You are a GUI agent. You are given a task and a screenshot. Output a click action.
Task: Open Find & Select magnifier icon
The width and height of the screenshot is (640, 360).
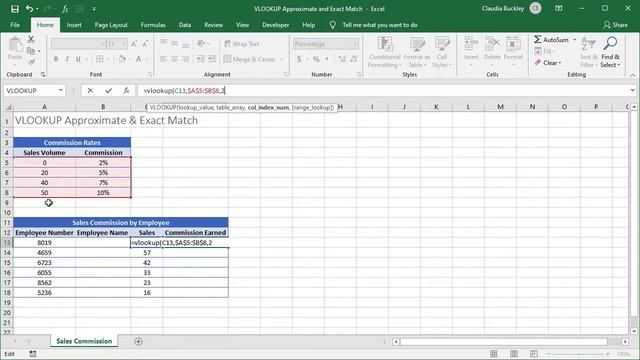[610, 44]
